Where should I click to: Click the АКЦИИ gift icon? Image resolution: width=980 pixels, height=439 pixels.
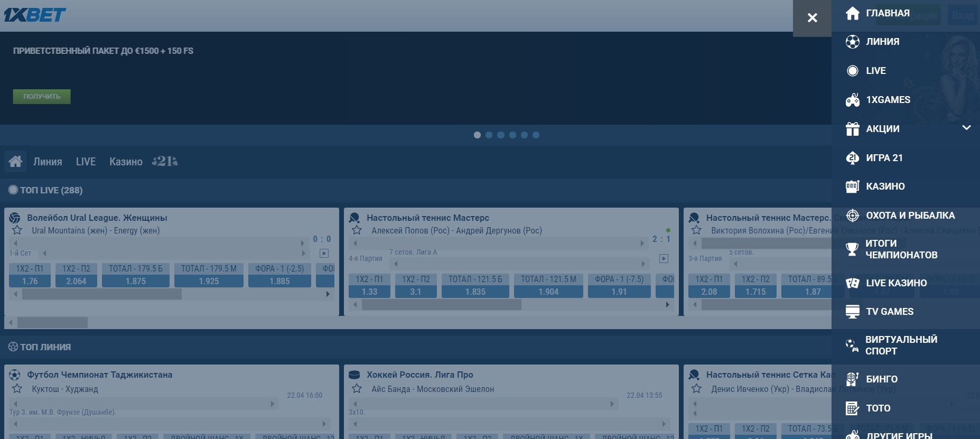852,129
